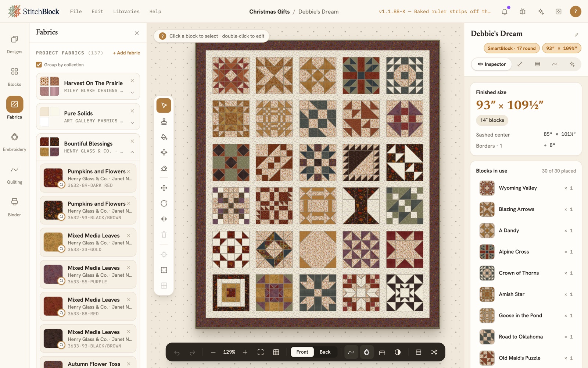Collapse Bountiful Blessings collection
This screenshot has width=588, height=368.
[x=132, y=152]
